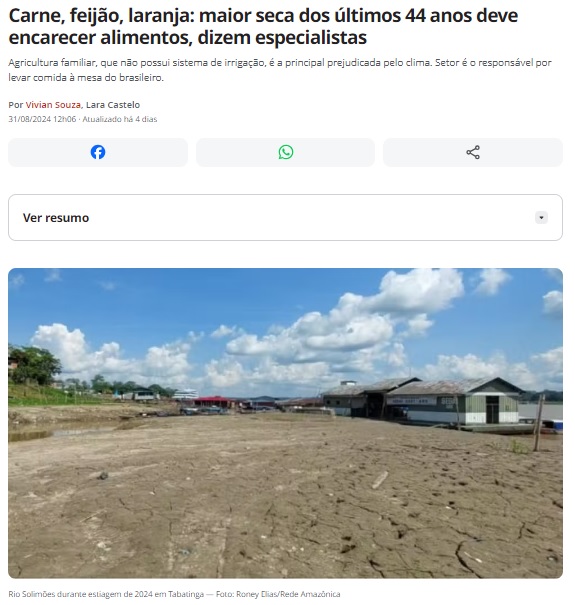Click the Lara Castelo author name
Screen dimensions: 575x605
pyautogui.click(x=113, y=105)
